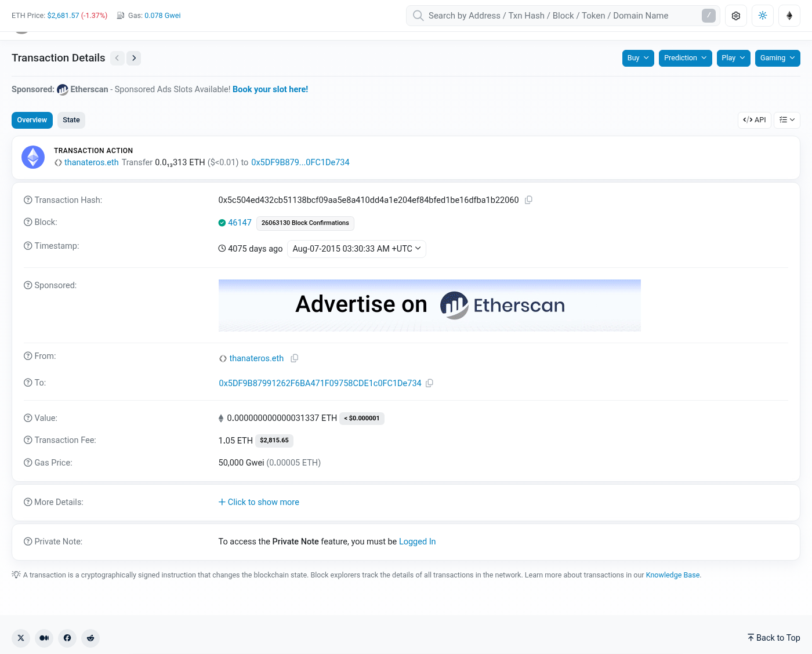Open the Gaming dropdown menu

(x=778, y=58)
